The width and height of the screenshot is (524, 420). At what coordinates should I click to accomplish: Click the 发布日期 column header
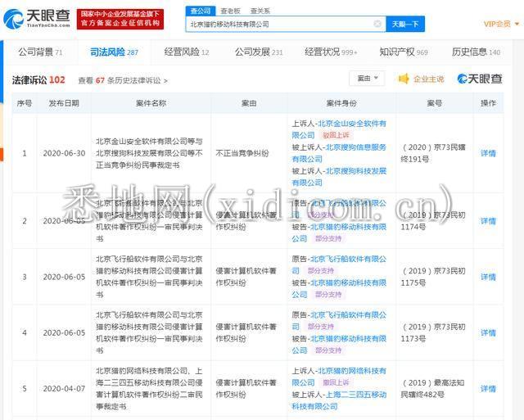(x=64, y=103)
